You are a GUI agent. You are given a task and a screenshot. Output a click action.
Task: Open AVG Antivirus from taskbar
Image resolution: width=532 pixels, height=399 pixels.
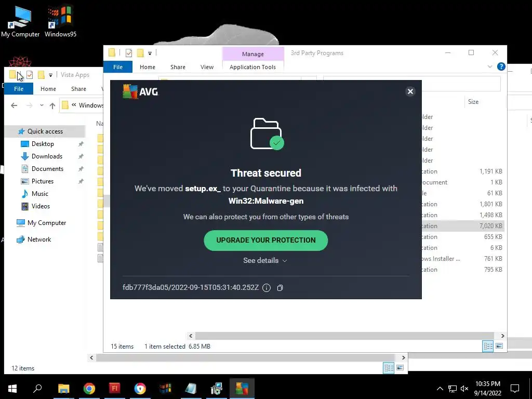242,389
